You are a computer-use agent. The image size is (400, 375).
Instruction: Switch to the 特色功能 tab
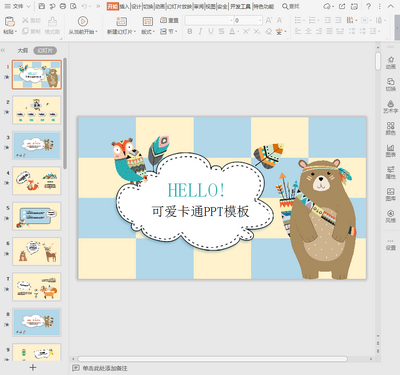(x=263, y=6)
